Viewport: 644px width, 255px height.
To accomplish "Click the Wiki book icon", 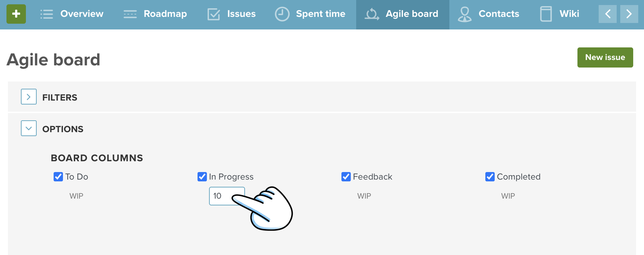I will coord(546,14).
